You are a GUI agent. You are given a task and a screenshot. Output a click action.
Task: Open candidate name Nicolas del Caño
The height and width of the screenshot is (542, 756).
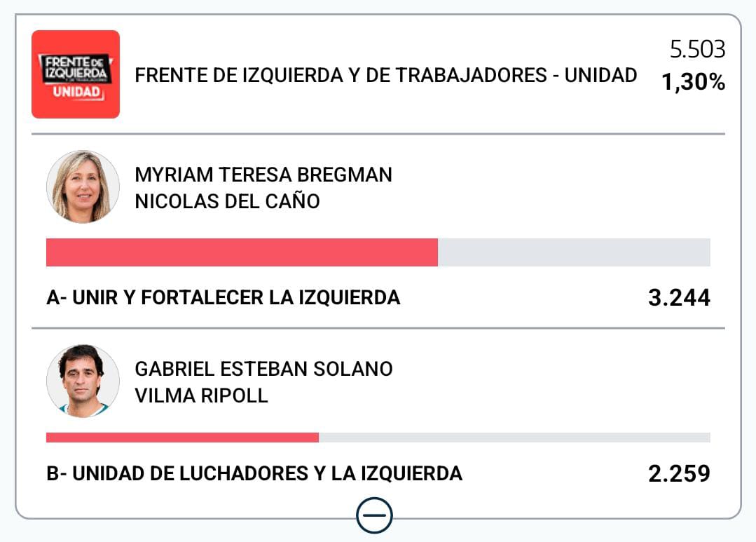(x=227, y=202)
